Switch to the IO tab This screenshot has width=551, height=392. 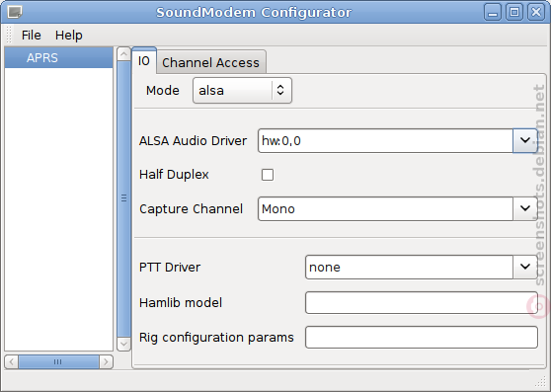(x=144, y=61)
